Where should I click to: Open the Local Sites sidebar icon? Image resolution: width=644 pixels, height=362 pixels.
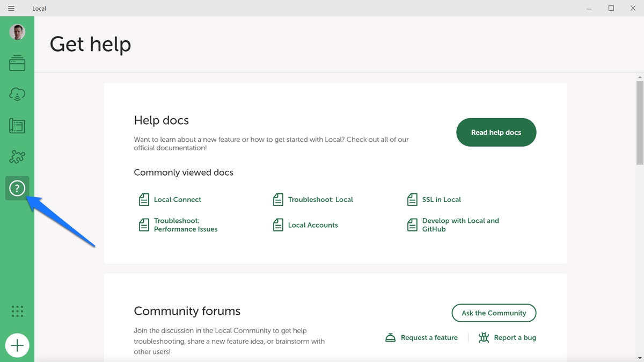[17, 63]
